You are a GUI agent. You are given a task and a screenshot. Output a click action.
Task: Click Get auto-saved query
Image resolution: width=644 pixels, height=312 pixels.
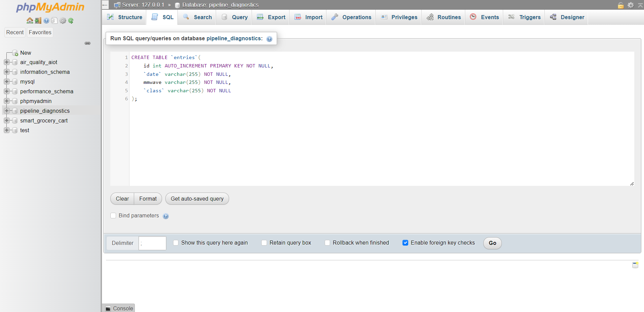tap(197, 199)
